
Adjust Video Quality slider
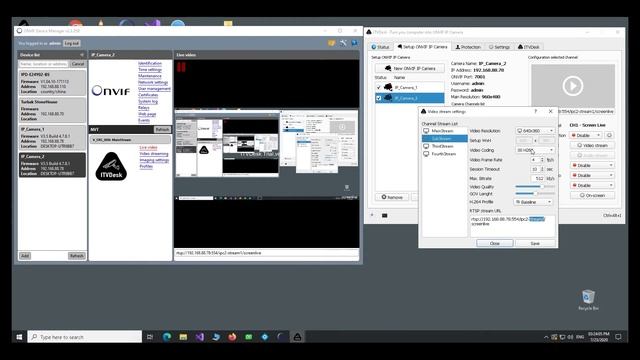click(535, 187)
